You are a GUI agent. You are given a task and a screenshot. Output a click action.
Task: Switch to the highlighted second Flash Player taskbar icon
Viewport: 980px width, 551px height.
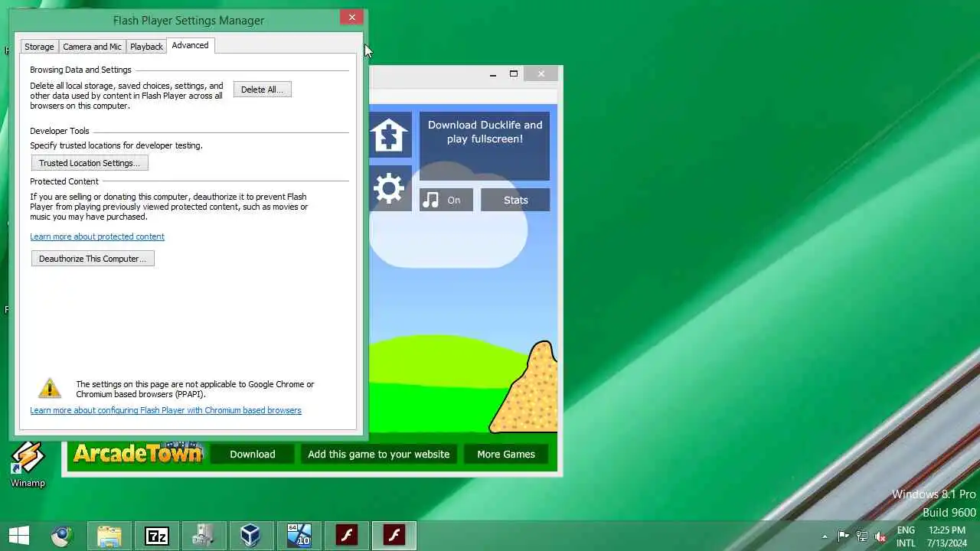394,536
